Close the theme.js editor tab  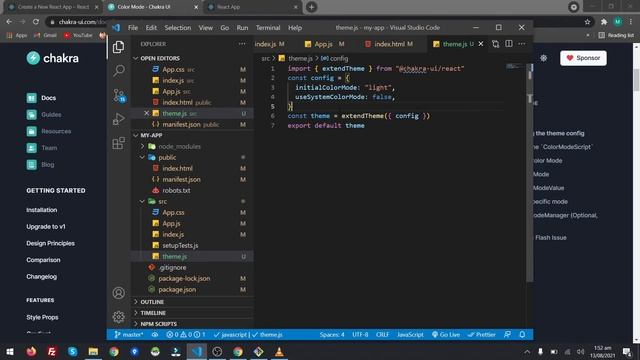click(x=481, y=44)
